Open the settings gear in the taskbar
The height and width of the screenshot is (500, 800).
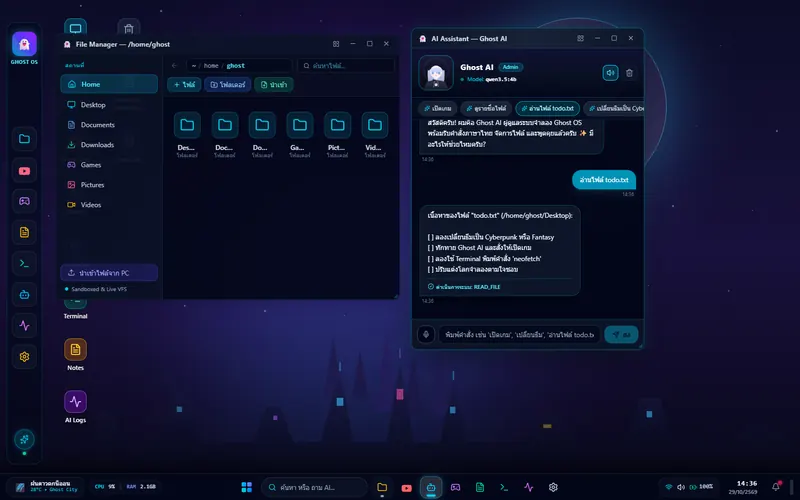(x=553, y=487)
